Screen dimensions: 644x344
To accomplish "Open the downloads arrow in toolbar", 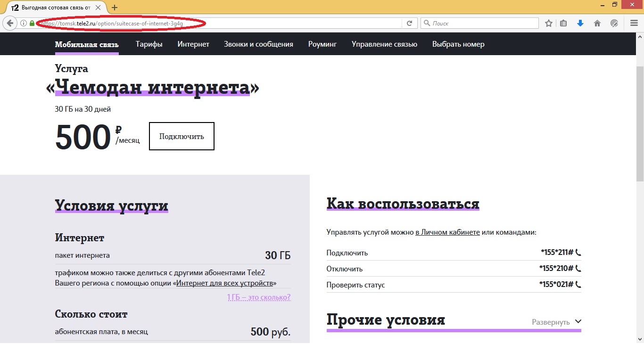I will [580, 22].
